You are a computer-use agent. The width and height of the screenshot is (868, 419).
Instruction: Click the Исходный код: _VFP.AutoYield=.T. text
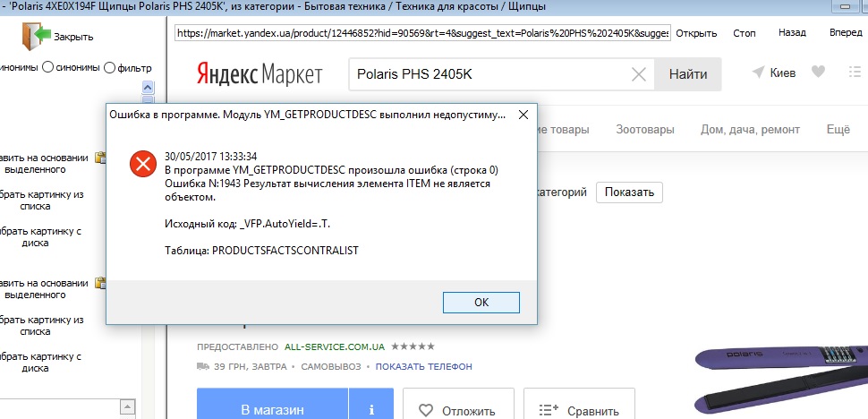tap(248, 224)
